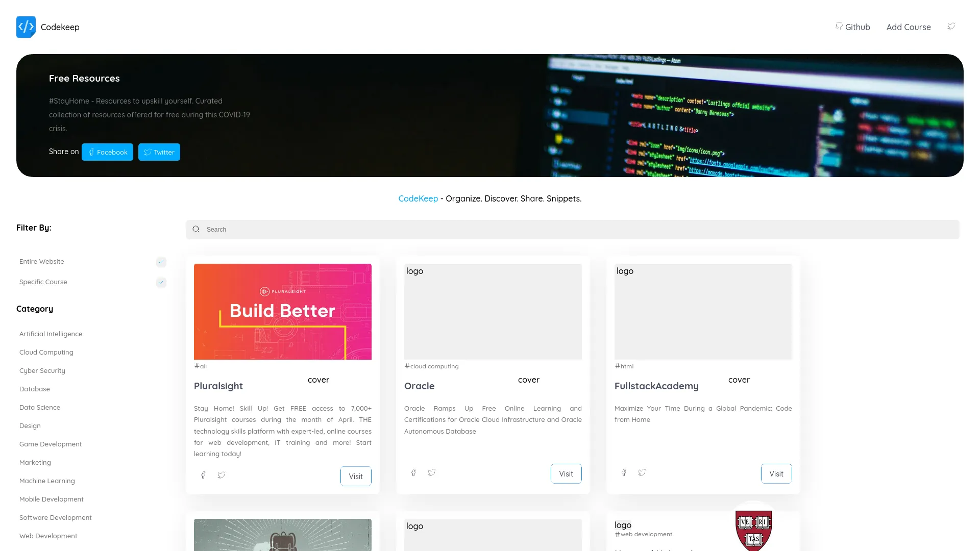
Task: Filter by Data Science category
Action: (x=40, y=407)
